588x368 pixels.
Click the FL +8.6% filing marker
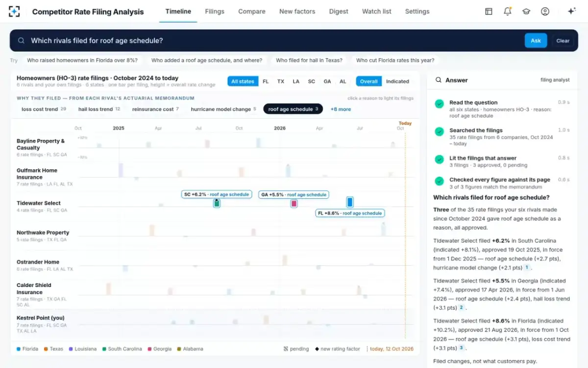[x=350, y=202]
